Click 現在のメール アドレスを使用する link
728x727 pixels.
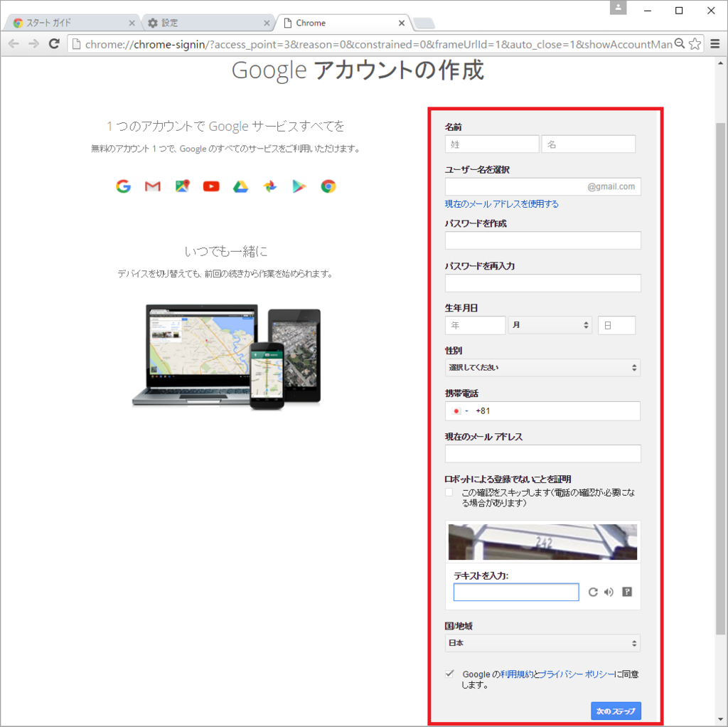[501, 204]
